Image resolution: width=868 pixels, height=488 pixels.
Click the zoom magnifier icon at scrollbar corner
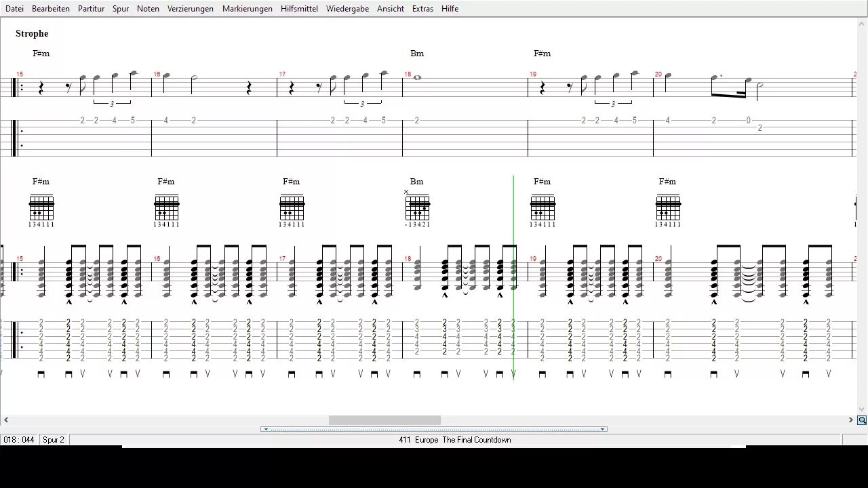862,420
